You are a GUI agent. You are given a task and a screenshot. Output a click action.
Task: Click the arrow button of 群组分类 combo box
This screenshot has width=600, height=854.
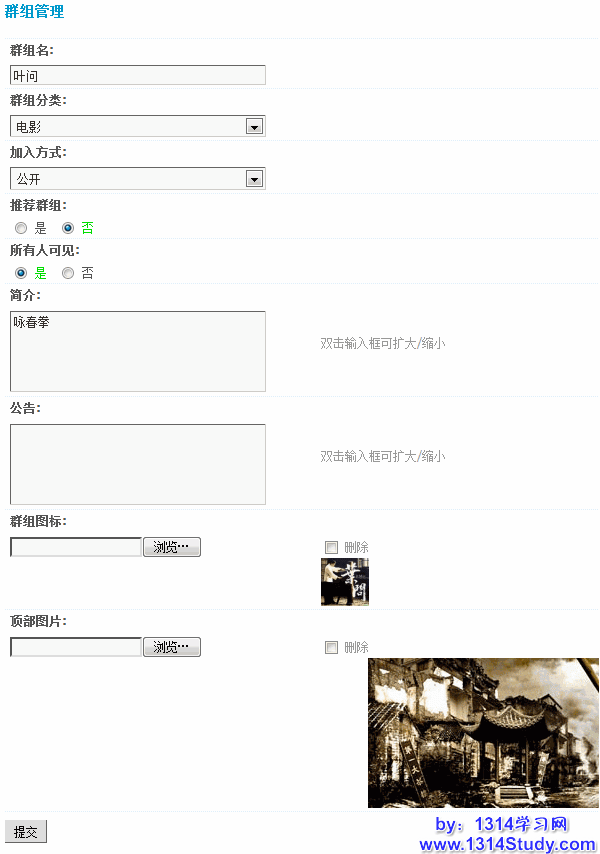(x=254, y=127)
